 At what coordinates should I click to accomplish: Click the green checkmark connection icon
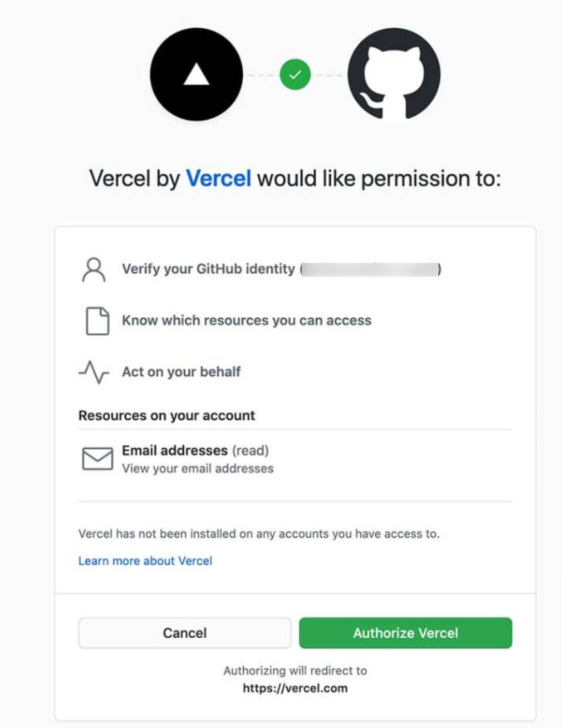(295, 74)
